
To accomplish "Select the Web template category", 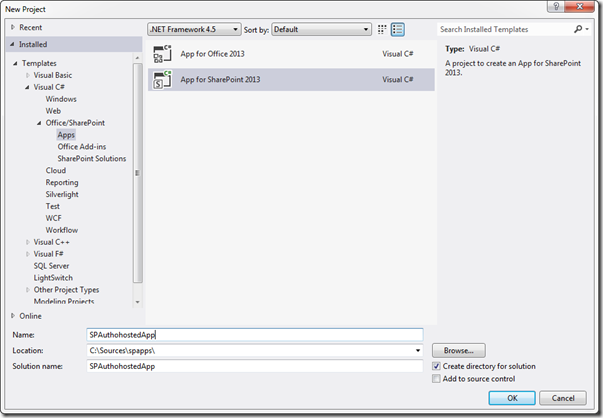I will coord(53,111).
